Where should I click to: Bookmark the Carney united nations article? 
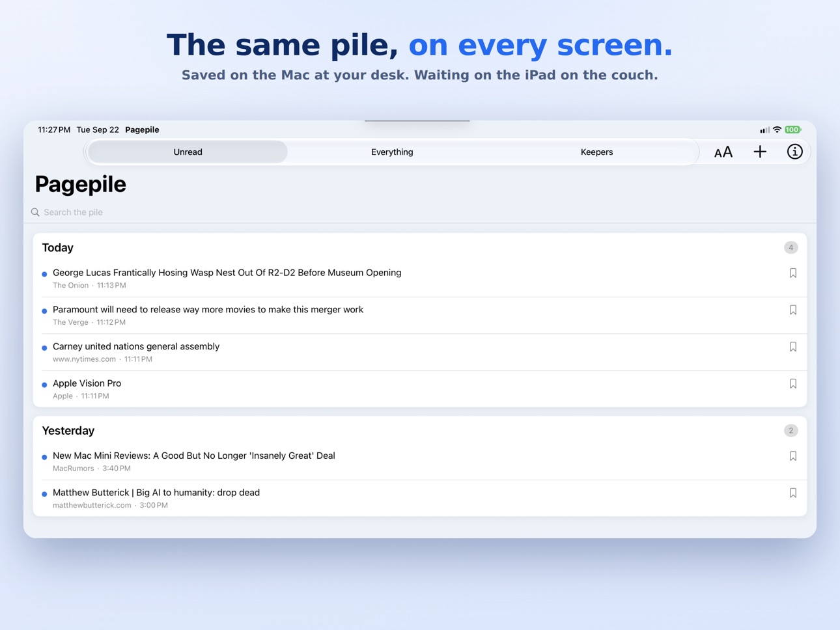coord(793,347)
